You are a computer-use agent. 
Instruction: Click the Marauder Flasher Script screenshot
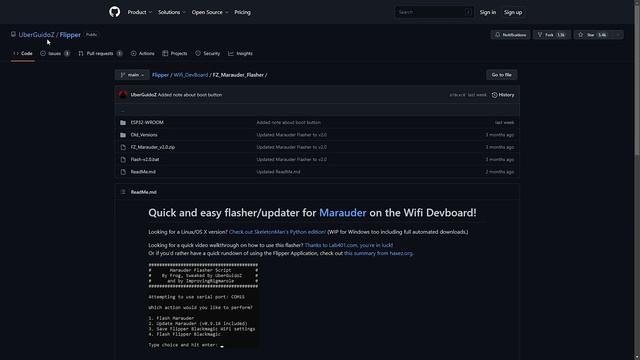coord(203,305)
